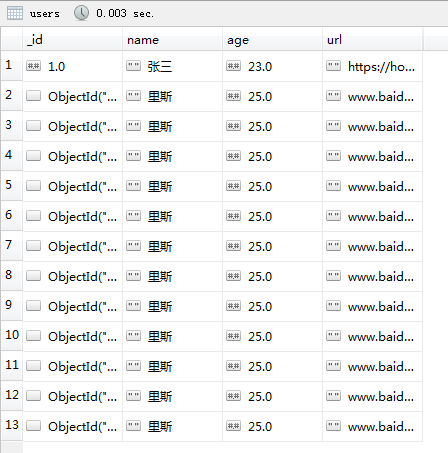Select row number 8 header
This screenshot has height=453, width=448.
point(11,276)
